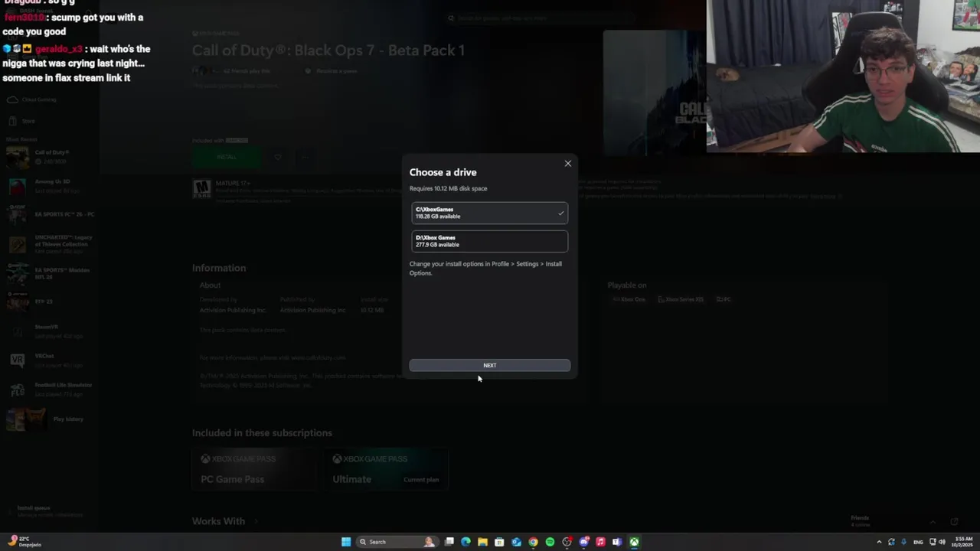Open the volume control tray icon
980x551 pixels.
click(x=942, y=542)
